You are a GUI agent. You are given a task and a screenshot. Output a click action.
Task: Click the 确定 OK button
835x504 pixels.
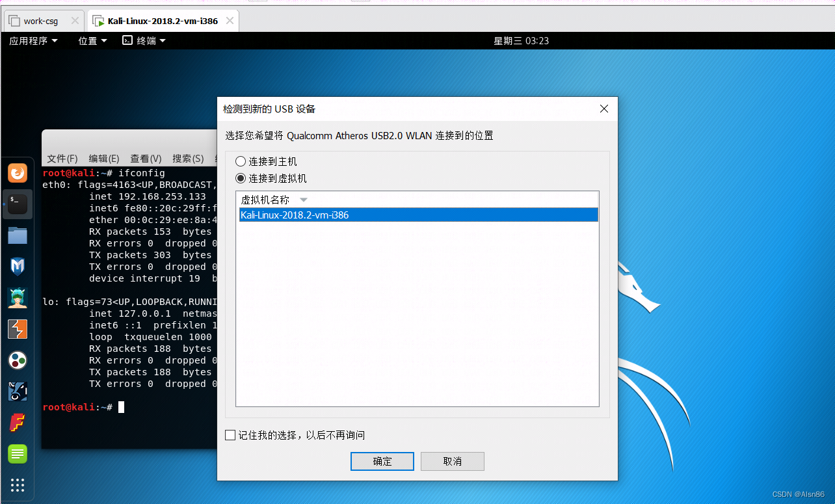coord(382,461)
